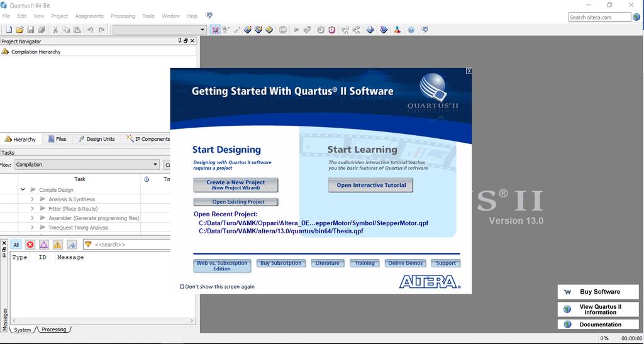Open the Project menu
Image resolution: width=644 pixels, height=344 pixels.
coord(60,16)
